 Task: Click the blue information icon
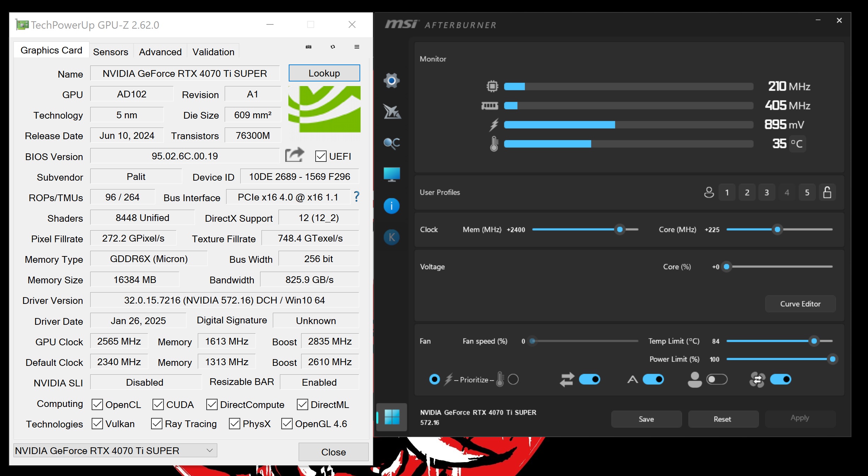click(x=391, y=206)
